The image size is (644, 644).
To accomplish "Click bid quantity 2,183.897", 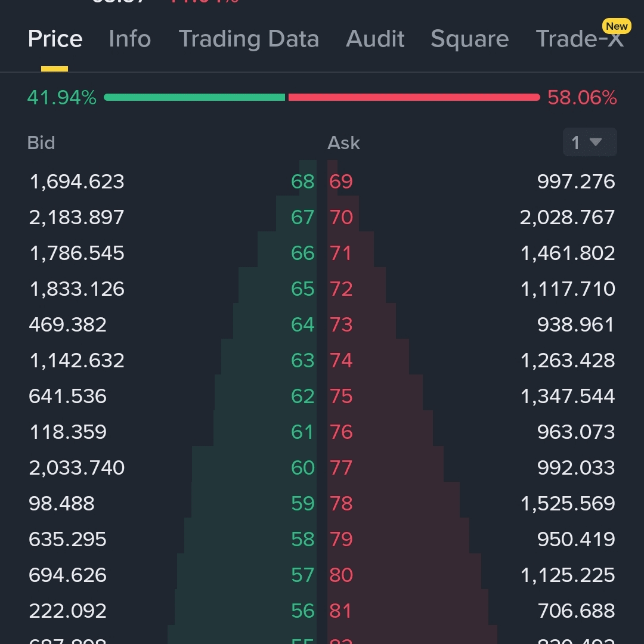I will point(77,217).
